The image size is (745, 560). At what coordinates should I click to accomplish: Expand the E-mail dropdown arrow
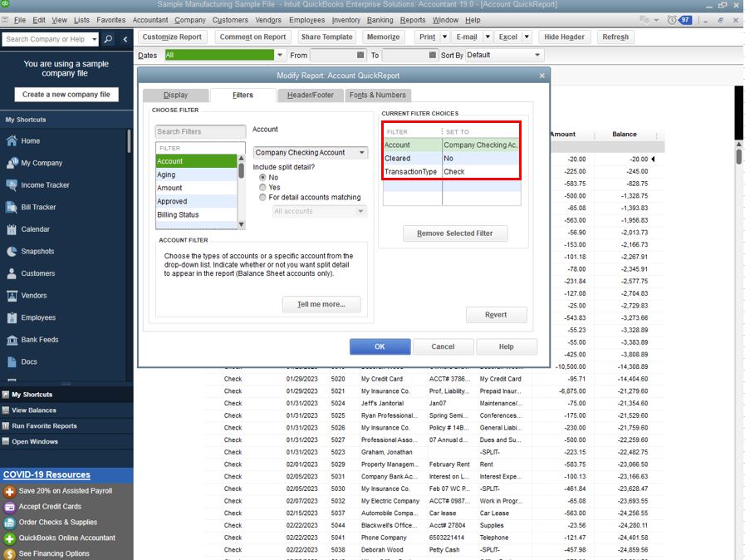pyautogui.click(x=488, y=37)
